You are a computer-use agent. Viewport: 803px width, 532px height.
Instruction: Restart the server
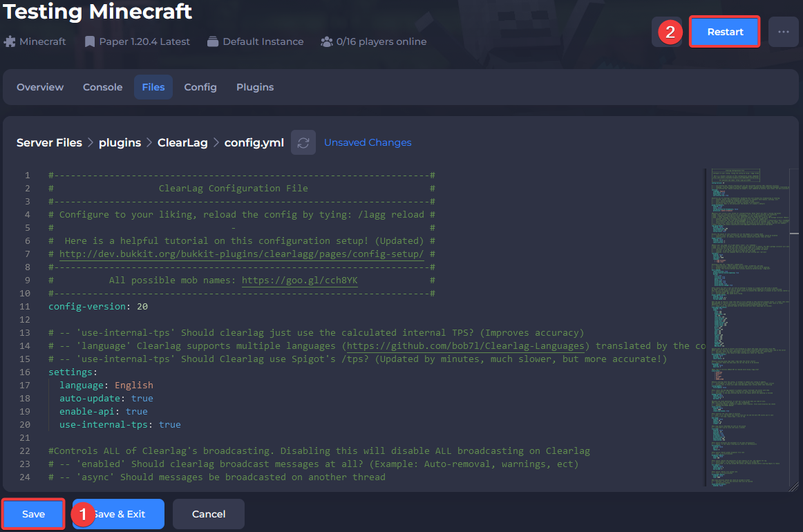pos(724,31)
